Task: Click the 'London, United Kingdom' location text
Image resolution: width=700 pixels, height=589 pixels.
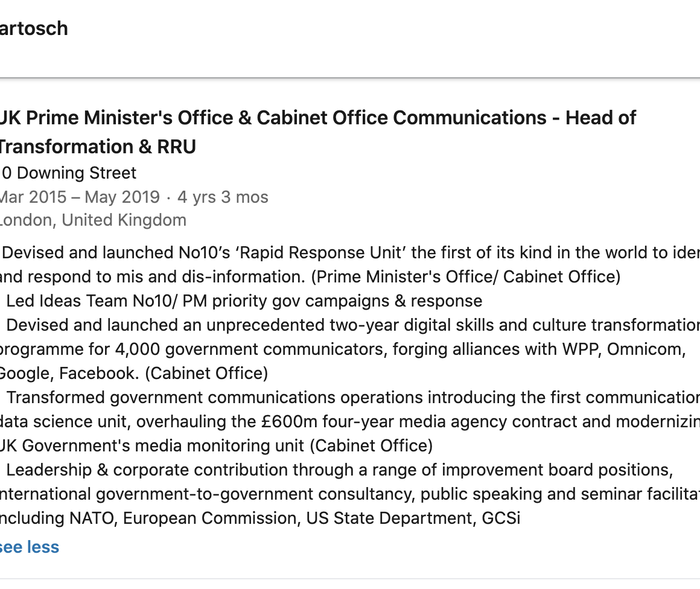Action: (93, 220)
